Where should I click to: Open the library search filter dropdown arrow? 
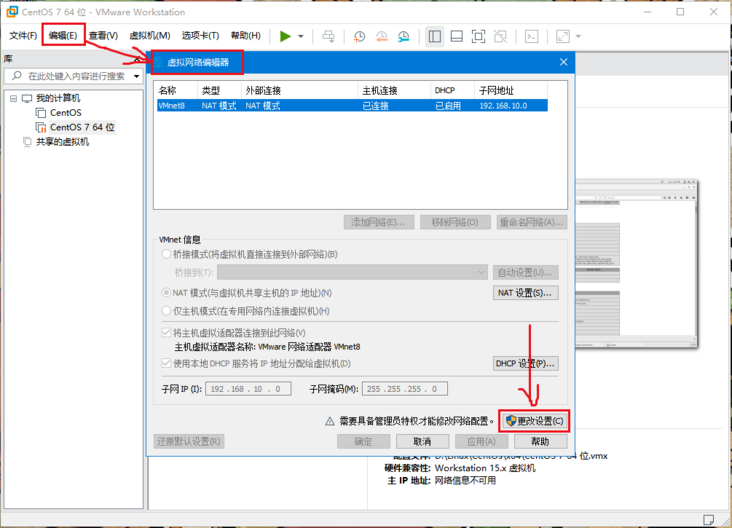tap(136, 76)
